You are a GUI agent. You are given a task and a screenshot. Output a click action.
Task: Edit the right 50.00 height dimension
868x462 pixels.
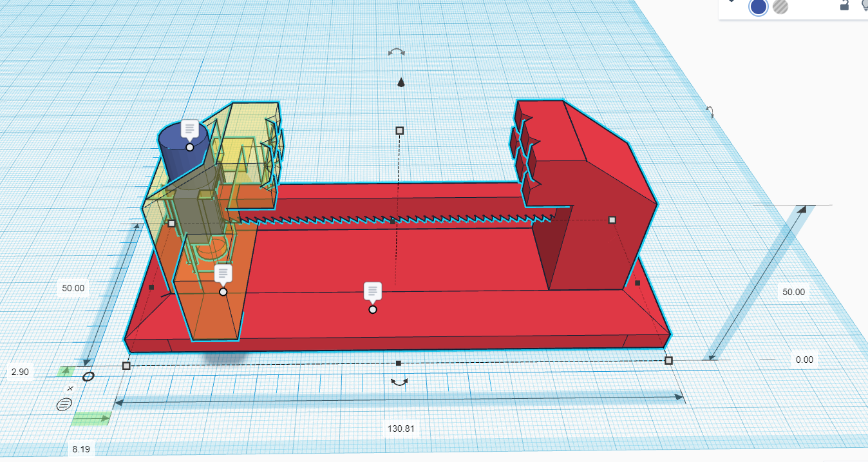pyautogui.click(x=793, y=292)
